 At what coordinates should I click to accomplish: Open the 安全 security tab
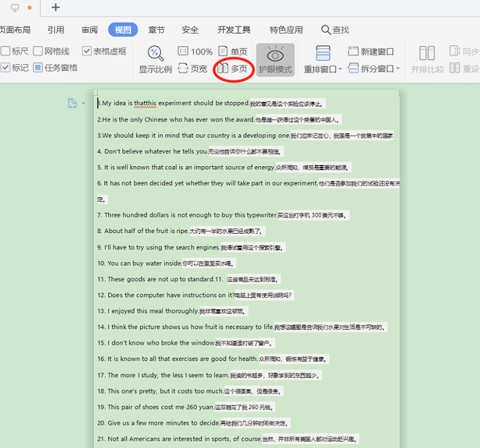click(190, 30)
